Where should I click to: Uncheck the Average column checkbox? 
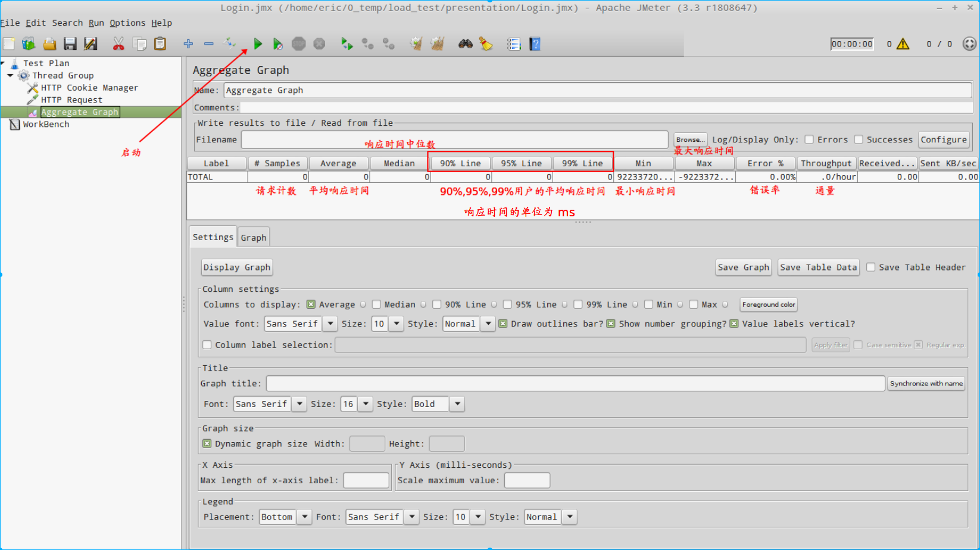(311, 304)
